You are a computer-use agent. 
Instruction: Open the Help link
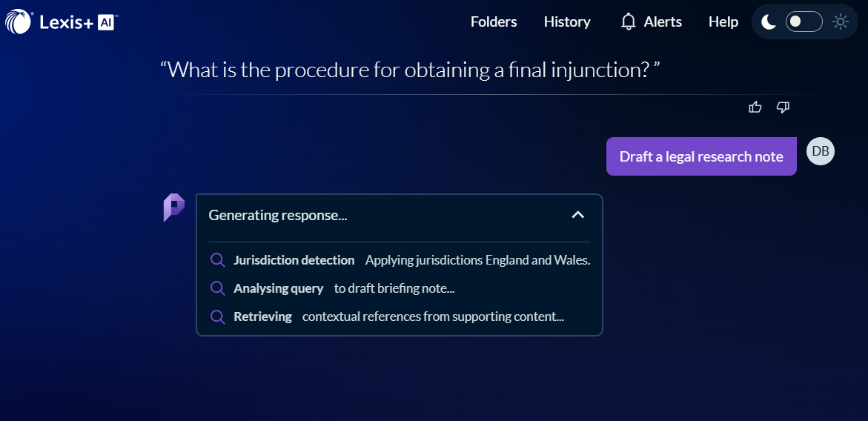[723, 21]
